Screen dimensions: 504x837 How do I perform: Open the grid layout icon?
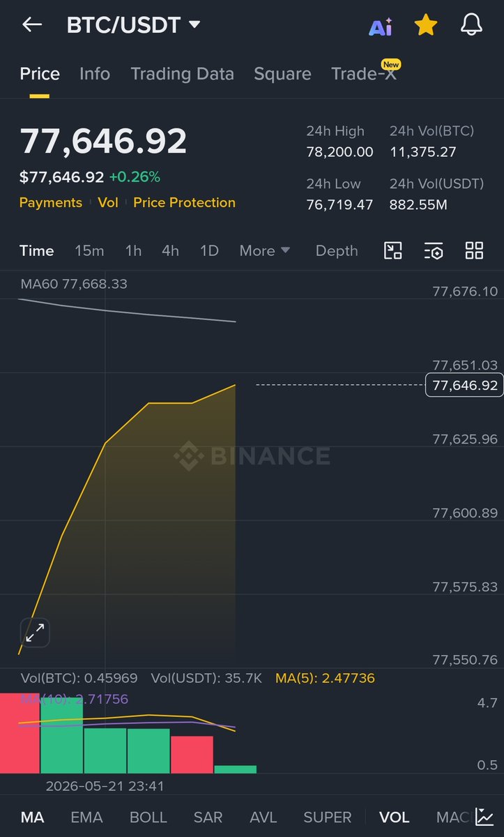[474, 251]
